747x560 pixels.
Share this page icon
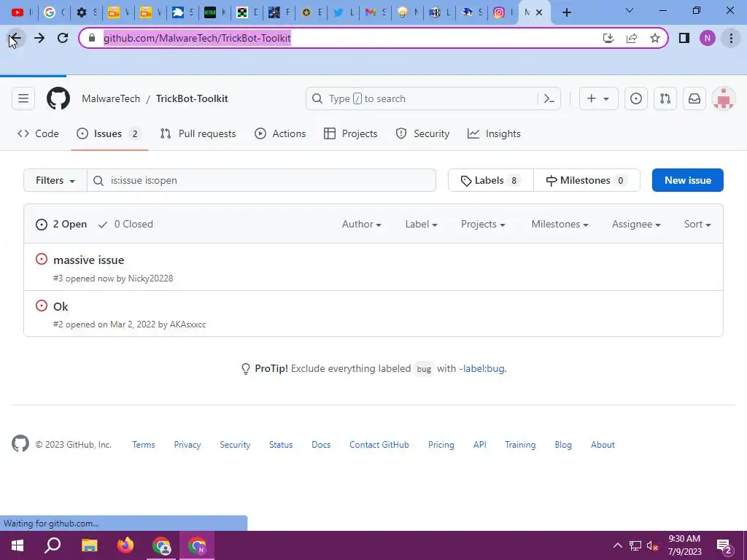(632, 38)
